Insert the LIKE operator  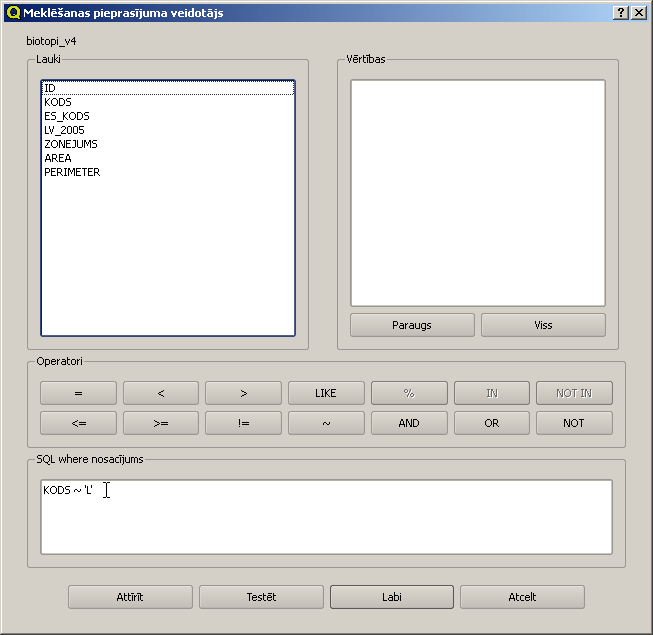click(326, 393)
